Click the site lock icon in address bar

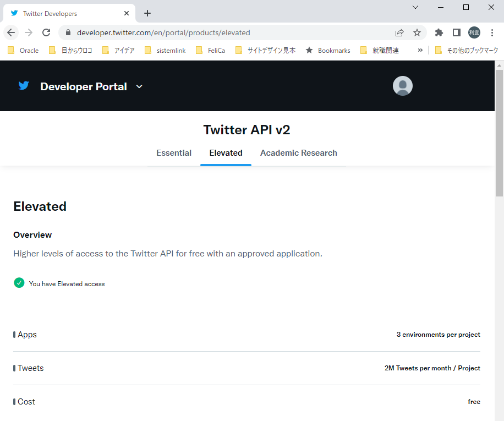(67, 32)
